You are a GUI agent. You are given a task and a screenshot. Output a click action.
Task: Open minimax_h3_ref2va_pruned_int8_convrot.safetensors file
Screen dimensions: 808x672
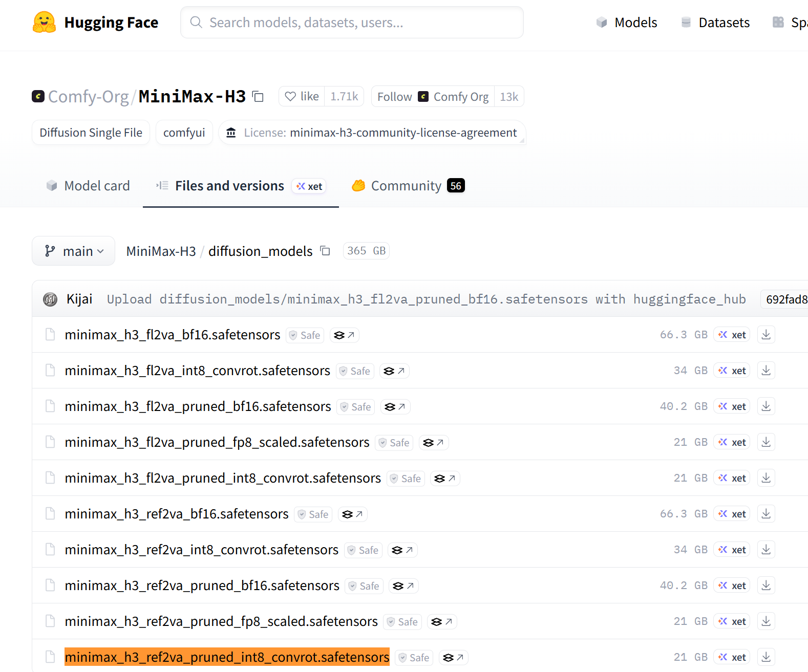227,657
